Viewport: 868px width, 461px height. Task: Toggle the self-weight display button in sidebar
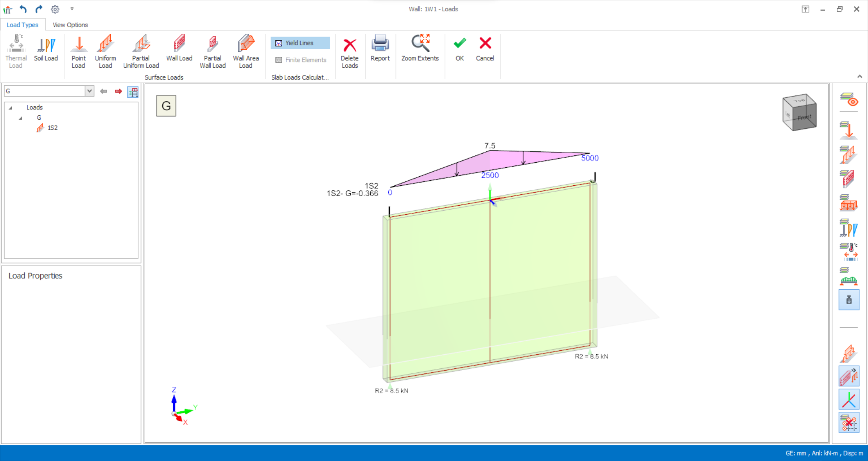coord(849,300)
